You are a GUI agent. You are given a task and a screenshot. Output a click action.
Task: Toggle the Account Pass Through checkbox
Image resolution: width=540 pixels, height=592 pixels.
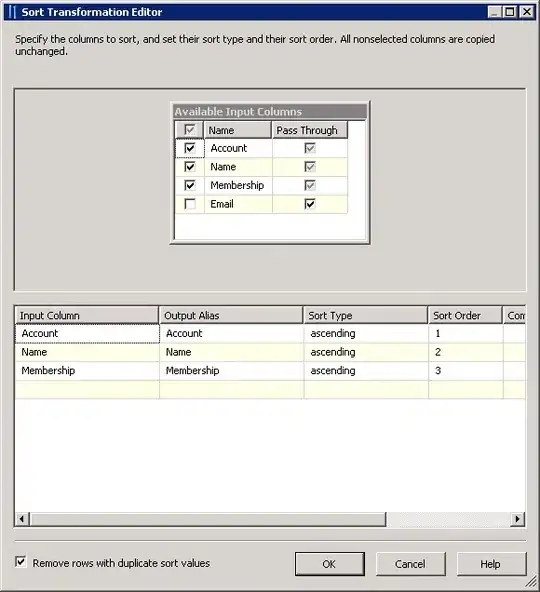click(x=310, y=148)
